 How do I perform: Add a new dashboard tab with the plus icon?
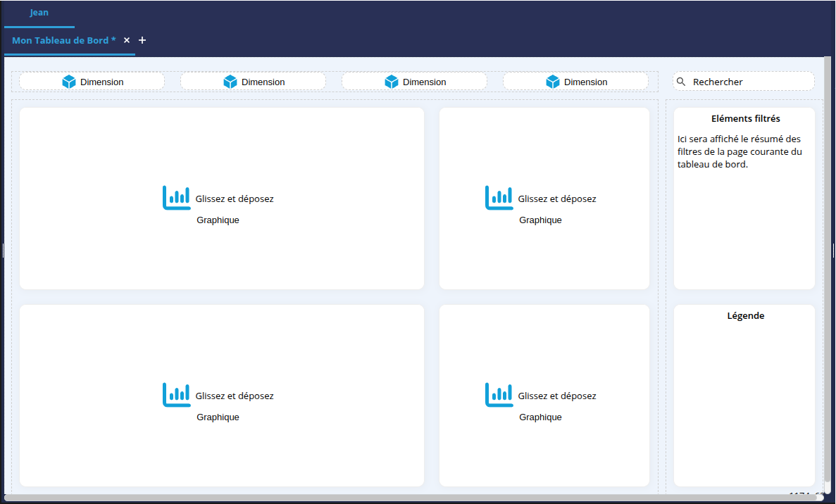pos(142,40)
